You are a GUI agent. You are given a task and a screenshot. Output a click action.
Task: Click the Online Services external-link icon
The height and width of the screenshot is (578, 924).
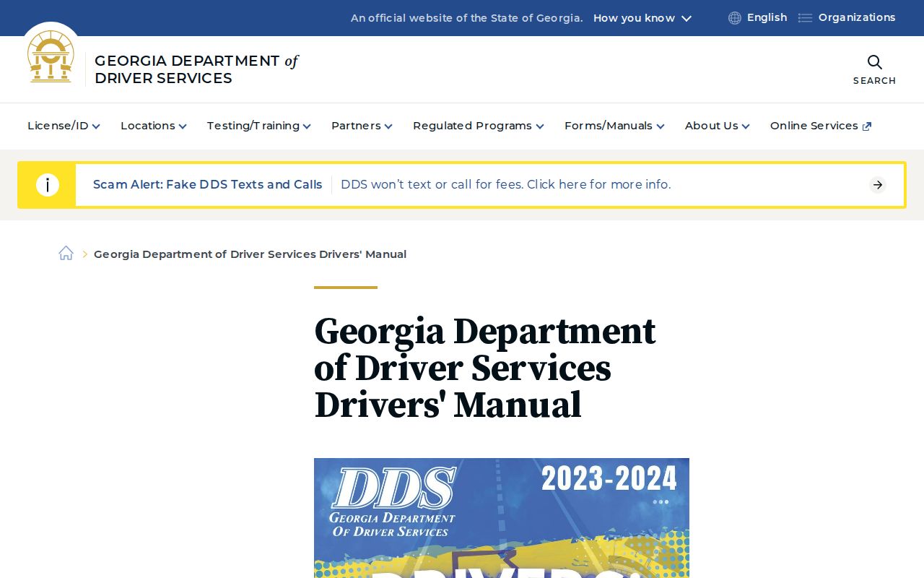point(867,126)
